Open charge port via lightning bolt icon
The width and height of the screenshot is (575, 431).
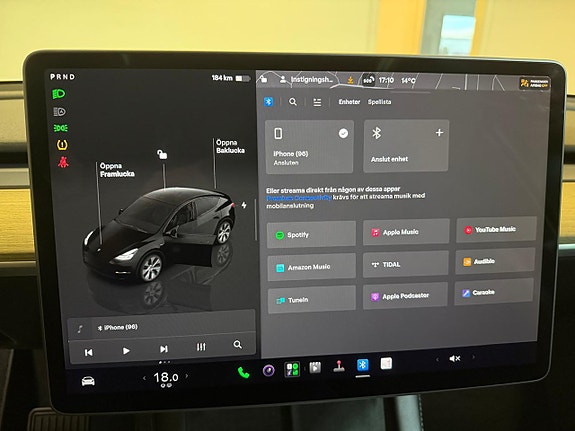coord(244,205)
